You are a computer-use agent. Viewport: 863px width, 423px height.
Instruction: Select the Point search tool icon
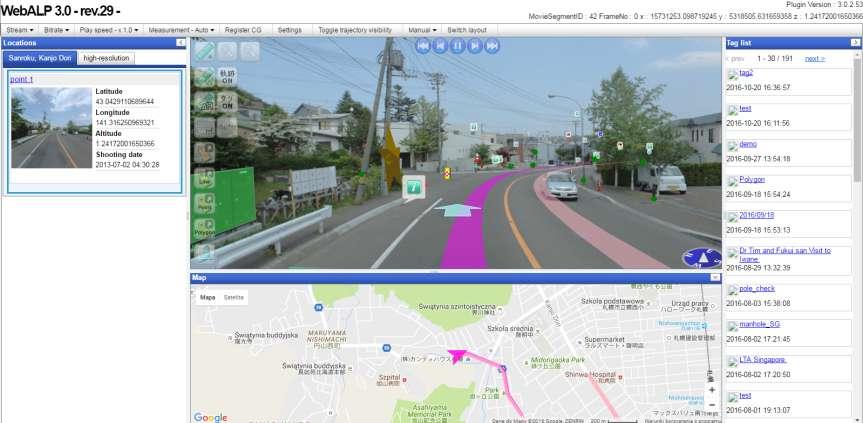pos(204,203)
